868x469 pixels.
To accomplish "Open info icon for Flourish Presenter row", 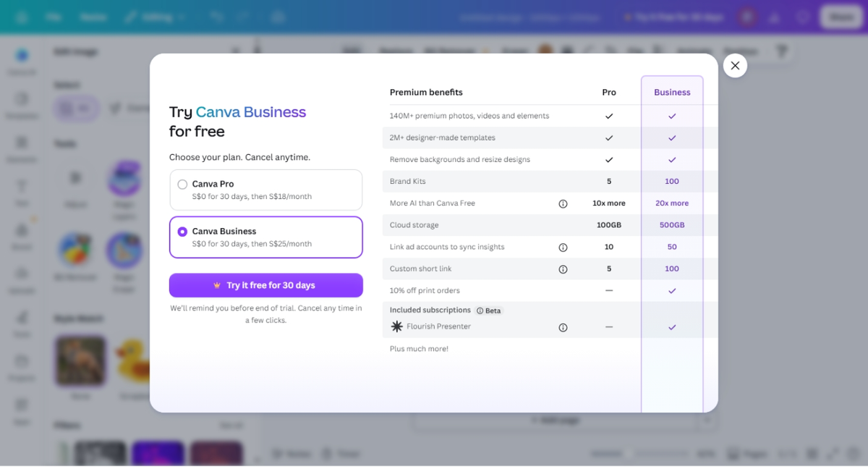I will click(x=563, y=327).
